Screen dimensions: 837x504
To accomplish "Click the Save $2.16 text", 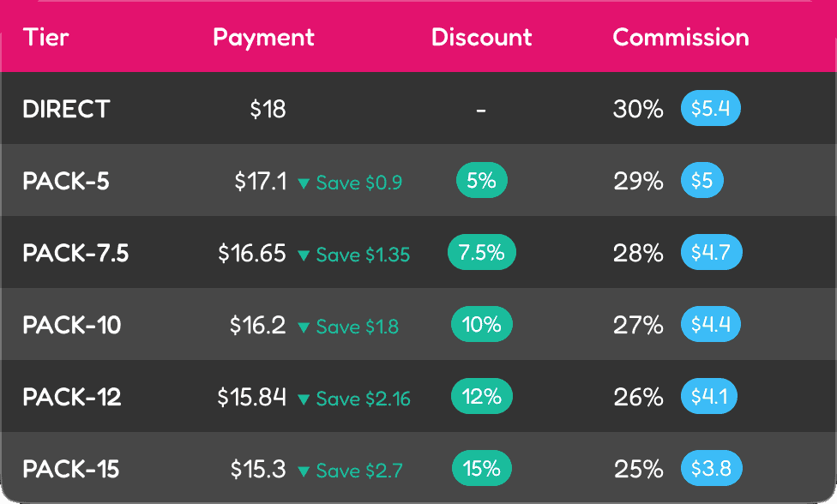I will coord(363,399).
